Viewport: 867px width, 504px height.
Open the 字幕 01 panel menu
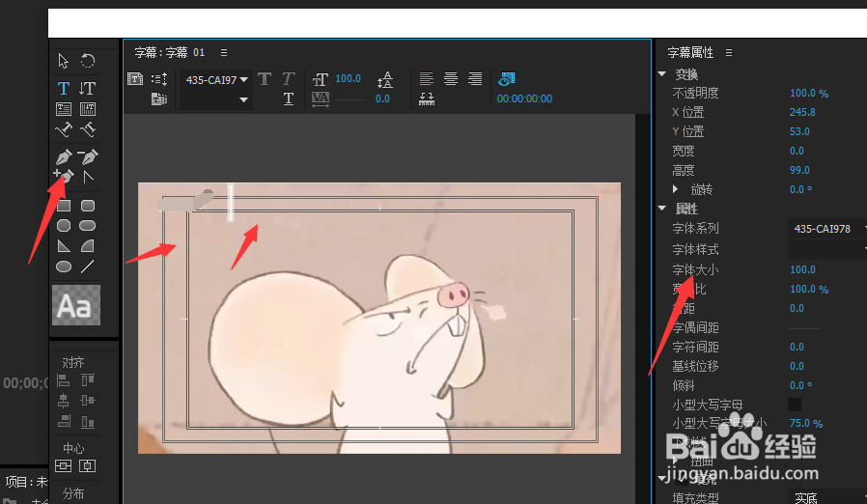(x=224, y=52)
